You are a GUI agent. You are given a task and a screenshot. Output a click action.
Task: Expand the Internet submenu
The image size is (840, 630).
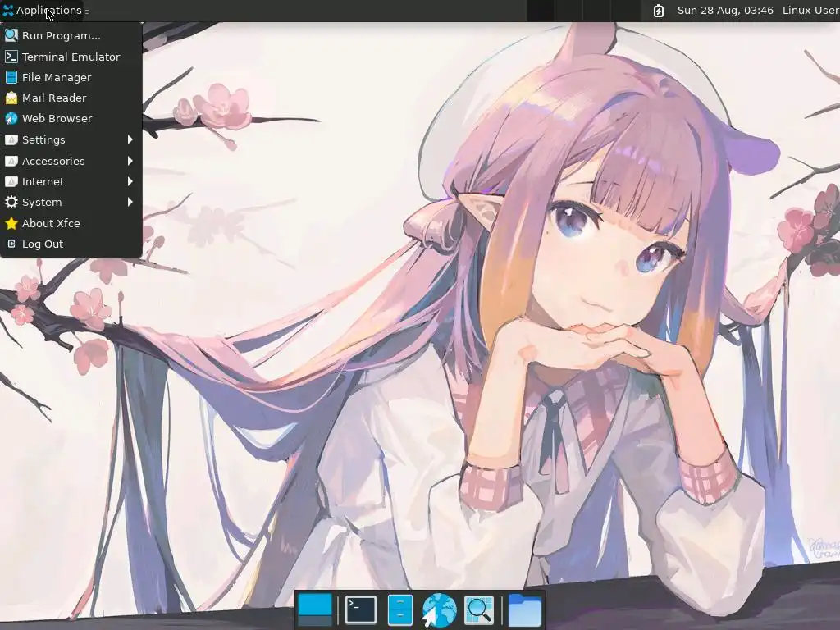click(x=71, y=181)
